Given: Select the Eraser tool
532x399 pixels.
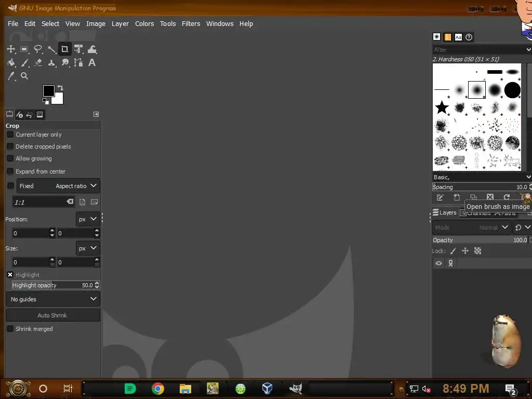Looking at the screenshot, I should click(x=37, y=62).
